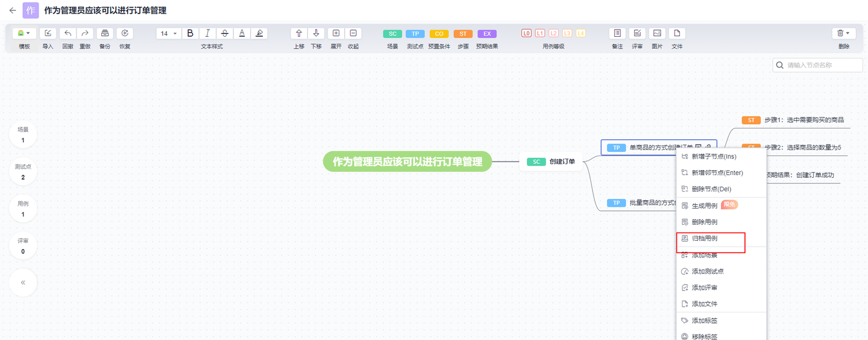Click the 回撤 undo icon
Viewport: 868px width, 340px height.
click(x=68, y=33)
